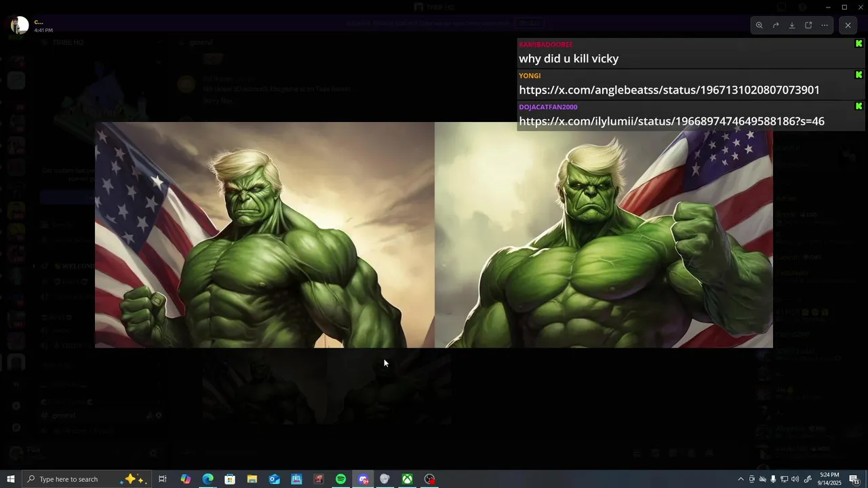Click the message 'why did u kill vicky'
Screen dimensions: 868x488
point(569,58)
